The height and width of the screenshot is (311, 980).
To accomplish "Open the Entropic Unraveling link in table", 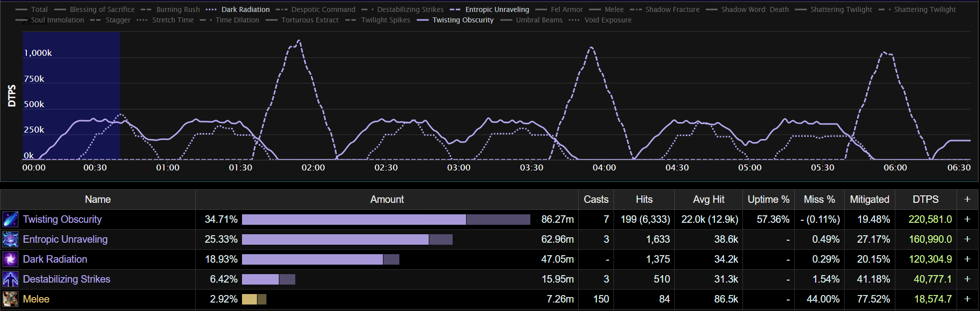I will [65, 239].
